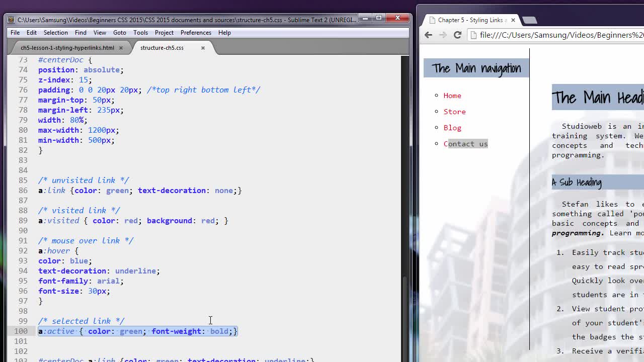This screenshot has width=644, height=362.
Task: Open the Preferences menu
Action: click(196, 33)
